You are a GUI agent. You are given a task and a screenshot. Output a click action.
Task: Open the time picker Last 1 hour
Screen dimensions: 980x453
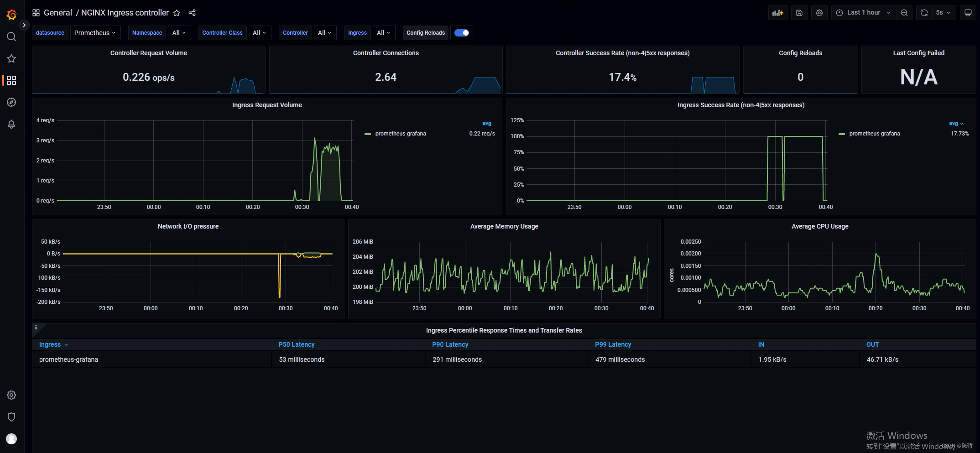point(864,13)
